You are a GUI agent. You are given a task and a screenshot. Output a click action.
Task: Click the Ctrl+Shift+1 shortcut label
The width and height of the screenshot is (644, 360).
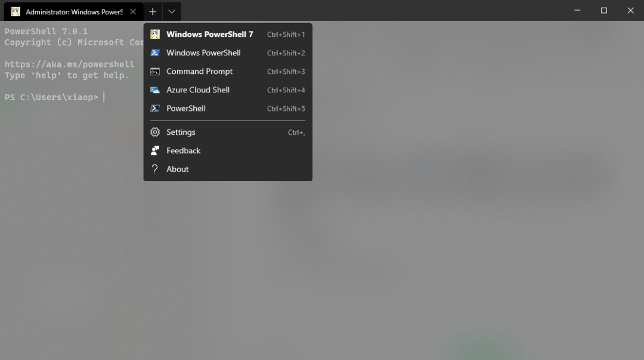point(286,35)
